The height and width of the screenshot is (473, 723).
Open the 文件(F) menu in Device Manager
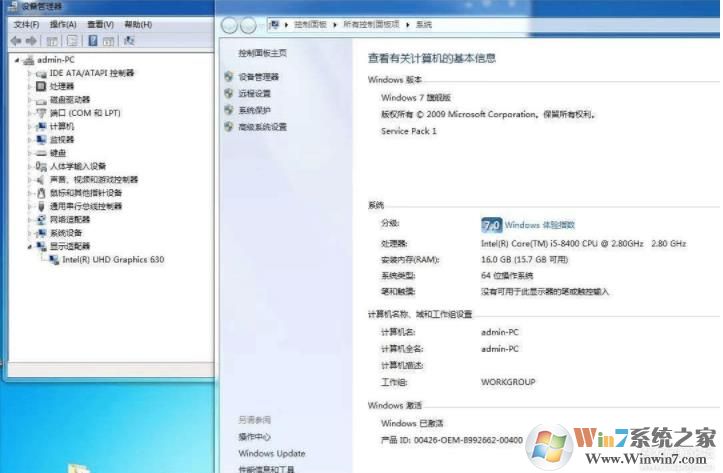point(26,24)
